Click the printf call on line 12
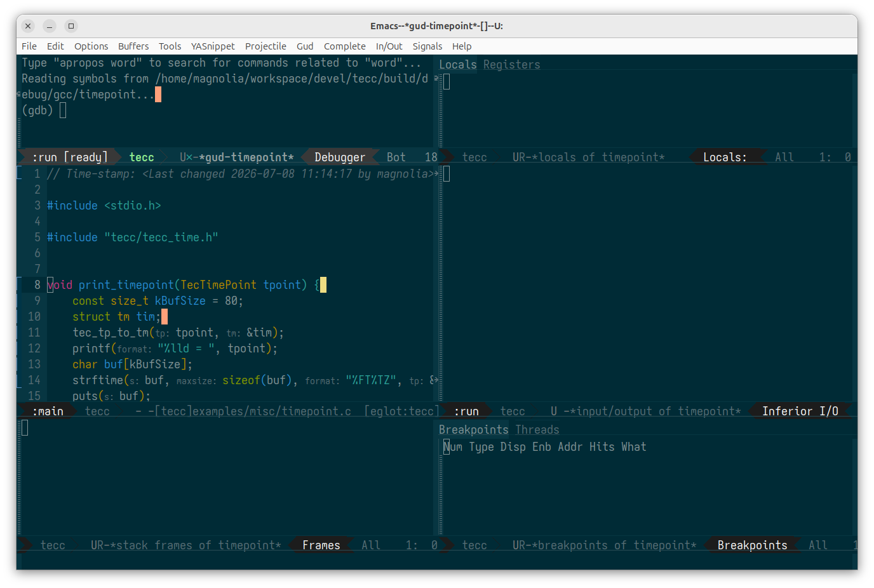The height and width of the screenshot is (588, 874). pos(91,349)
